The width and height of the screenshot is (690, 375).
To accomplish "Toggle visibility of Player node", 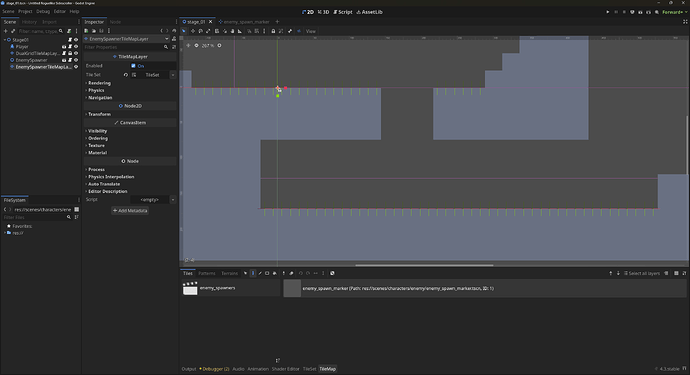I will [x=76, y=47].
